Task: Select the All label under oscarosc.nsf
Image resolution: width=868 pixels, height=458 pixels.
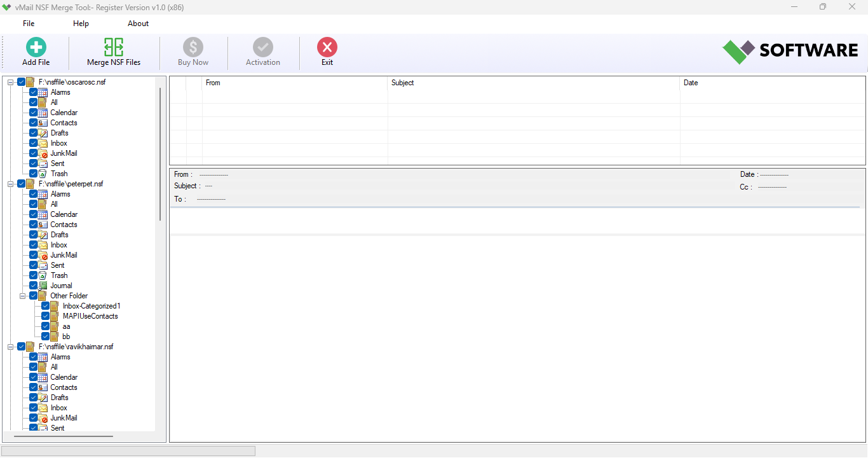Action: 54,102
